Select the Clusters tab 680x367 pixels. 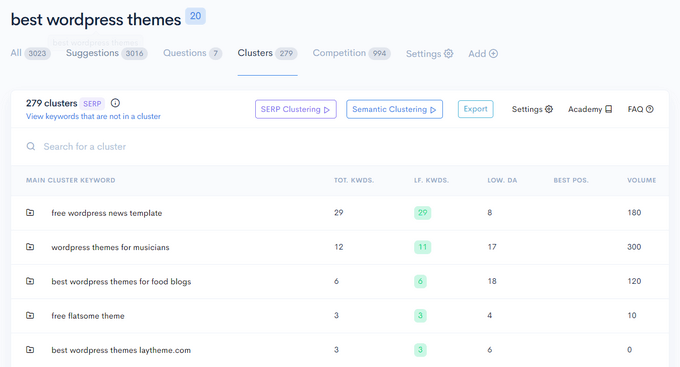click(267, 53)
